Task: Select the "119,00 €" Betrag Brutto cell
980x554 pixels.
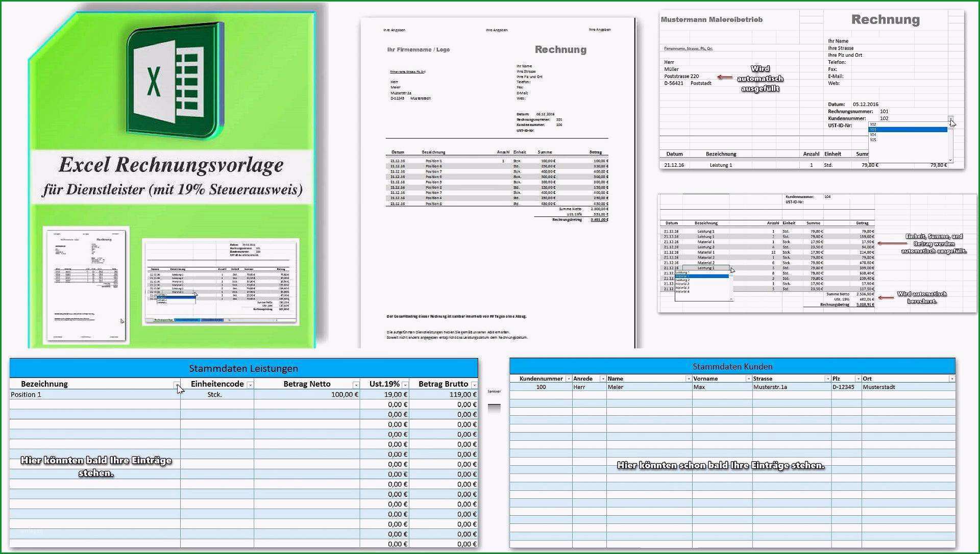Action: (x=444, y=394)
